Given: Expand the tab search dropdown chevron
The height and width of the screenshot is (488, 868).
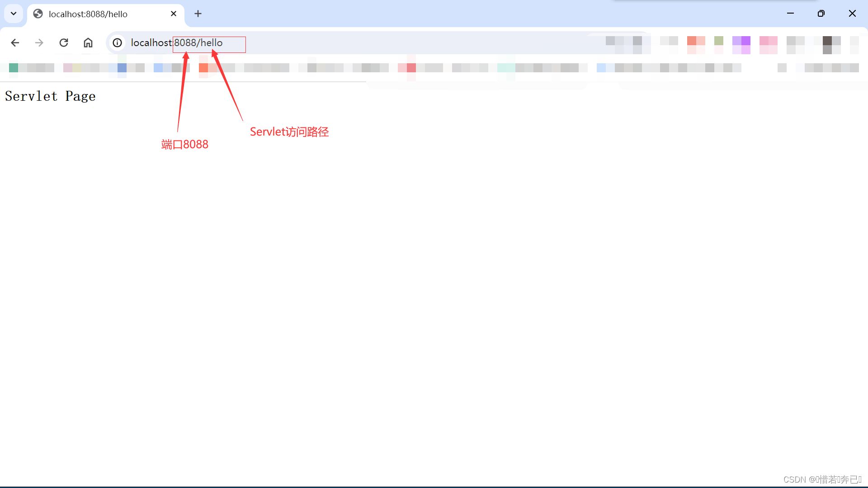Looking at the screenshot, I should point(14,14).
